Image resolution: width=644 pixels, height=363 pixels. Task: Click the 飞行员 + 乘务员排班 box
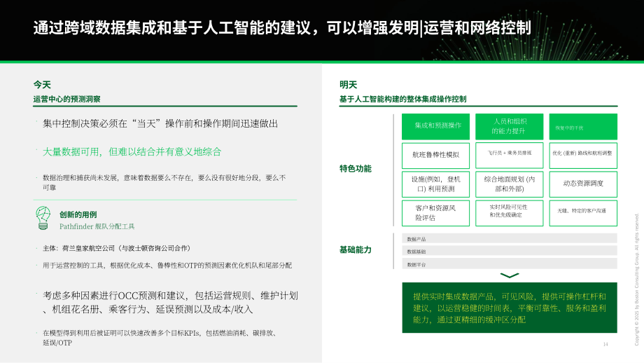pyautogui.click(x=510, y=156)
